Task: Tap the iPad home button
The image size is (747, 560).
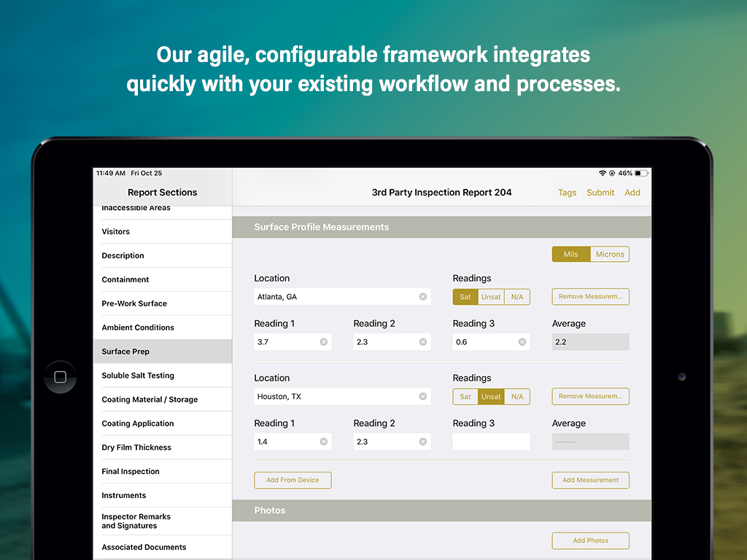Action: point(60,377)
